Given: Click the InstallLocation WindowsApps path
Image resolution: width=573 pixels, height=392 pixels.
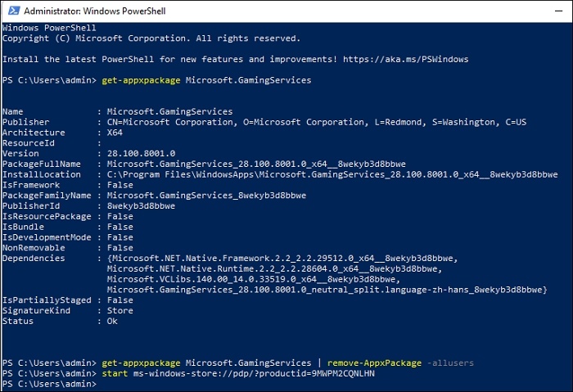Looking at the screenshot, I should pyautogui.click(x=332, y=174).
